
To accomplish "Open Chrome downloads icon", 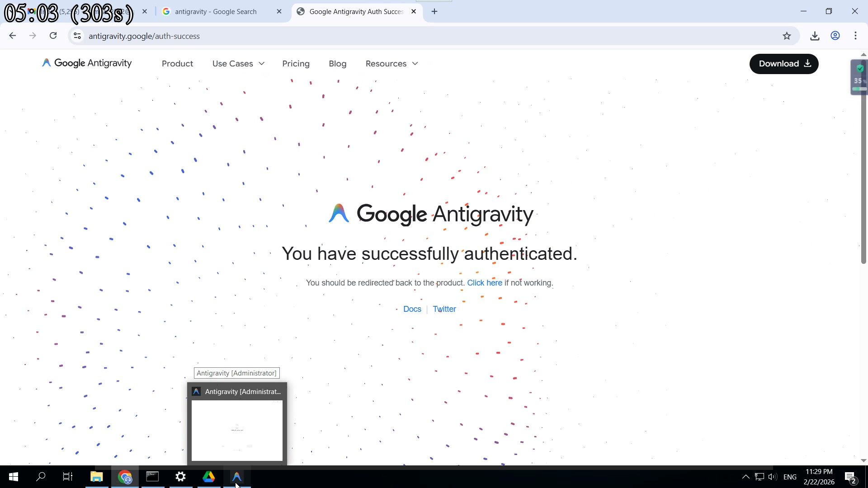I will pos(815,36).
